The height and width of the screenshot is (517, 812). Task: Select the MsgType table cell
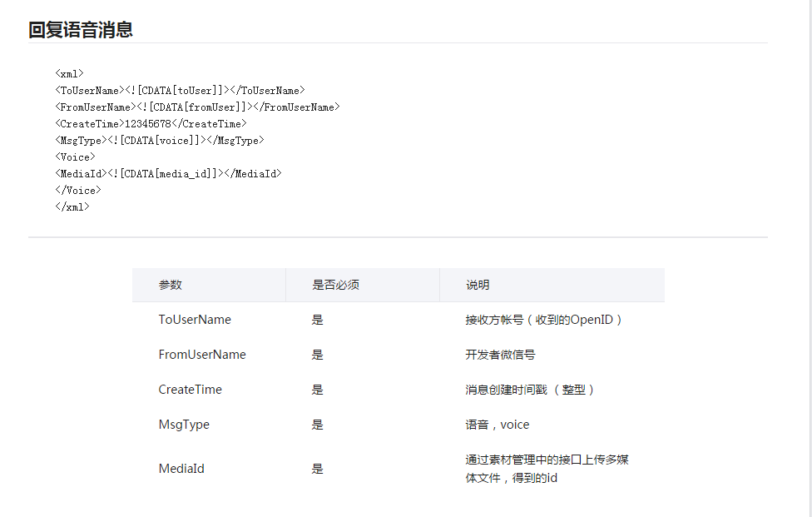pos(184,425)
